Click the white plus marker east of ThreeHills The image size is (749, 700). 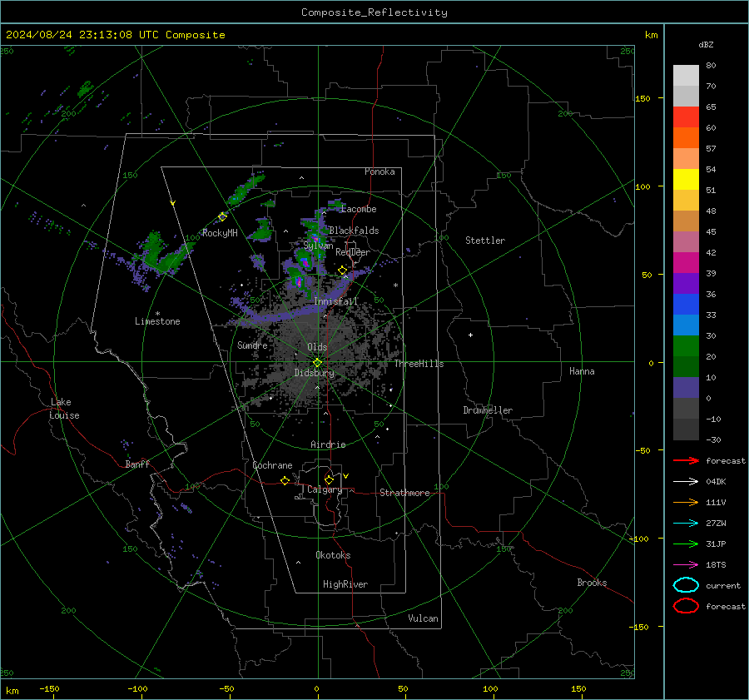(x=470, y=335)
